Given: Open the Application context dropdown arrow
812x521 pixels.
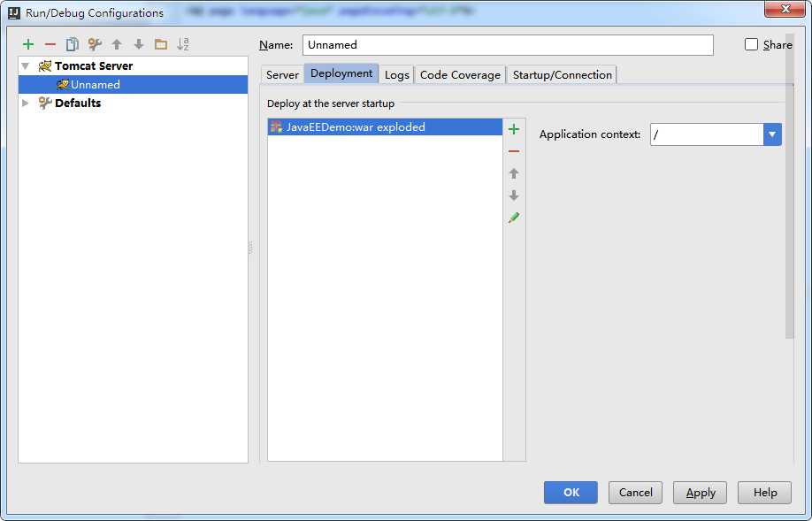Looking at the screenshot, I should (x=772, y=134).
